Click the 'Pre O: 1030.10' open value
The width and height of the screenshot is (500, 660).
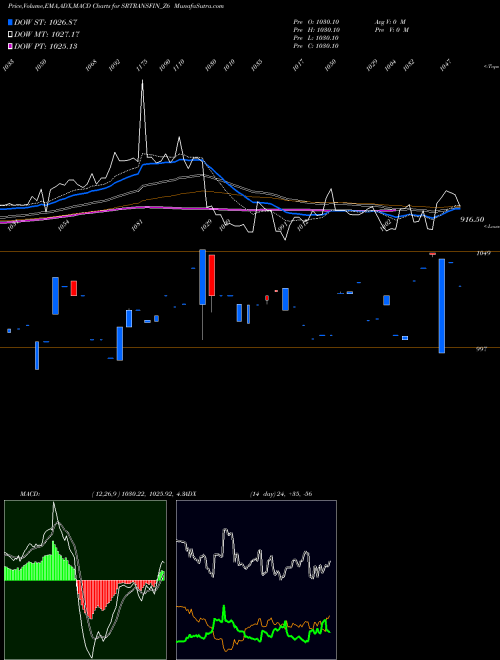click(316, 22)
